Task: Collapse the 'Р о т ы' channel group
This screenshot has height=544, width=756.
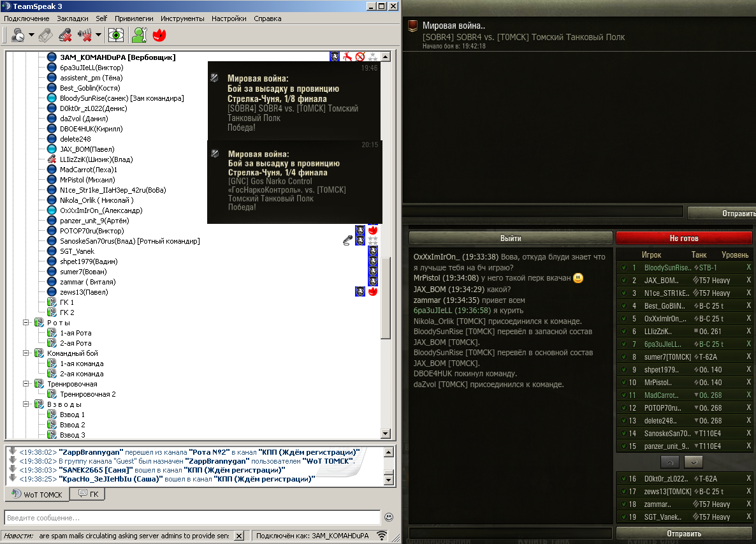Action: [27, 323]
